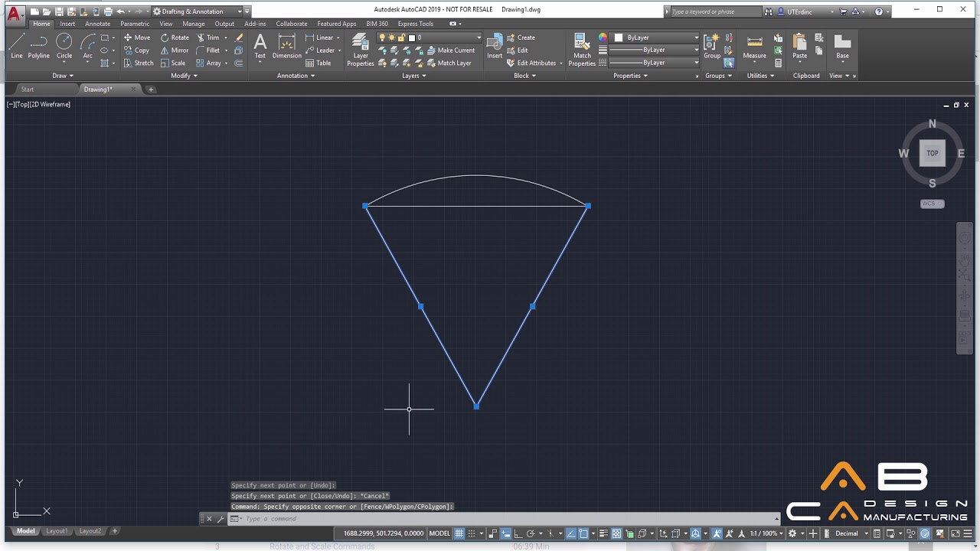980x551 pixels.
Task: Start the Rotate command
Action: tap(175, 37)
